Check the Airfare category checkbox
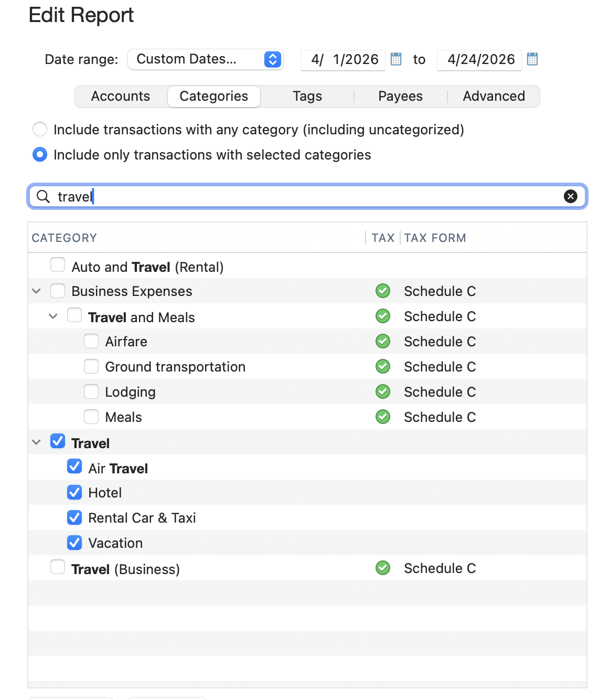This screenshot has height=700, width=599. coord(91,342)
